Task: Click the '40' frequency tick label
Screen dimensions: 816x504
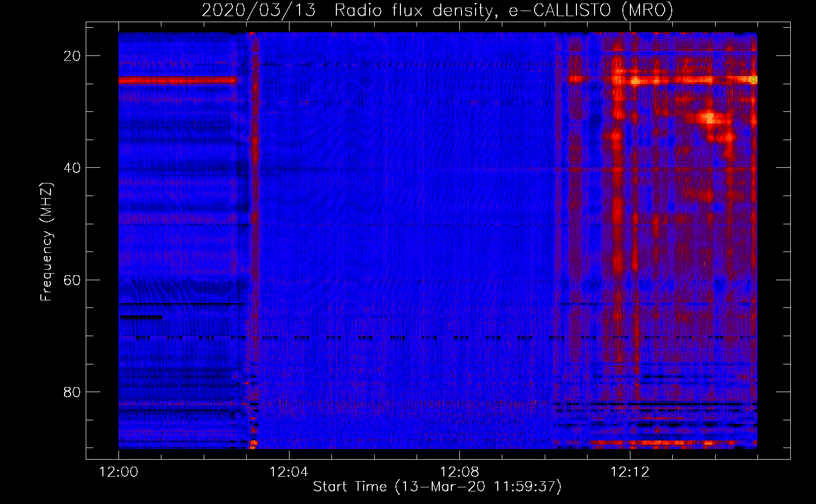Action: [72, 168]
